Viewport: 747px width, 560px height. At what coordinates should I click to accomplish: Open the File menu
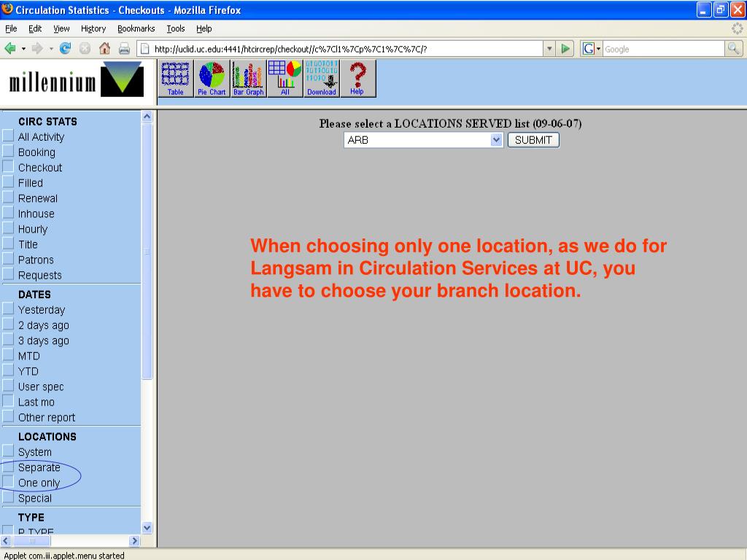click(11, 28)
